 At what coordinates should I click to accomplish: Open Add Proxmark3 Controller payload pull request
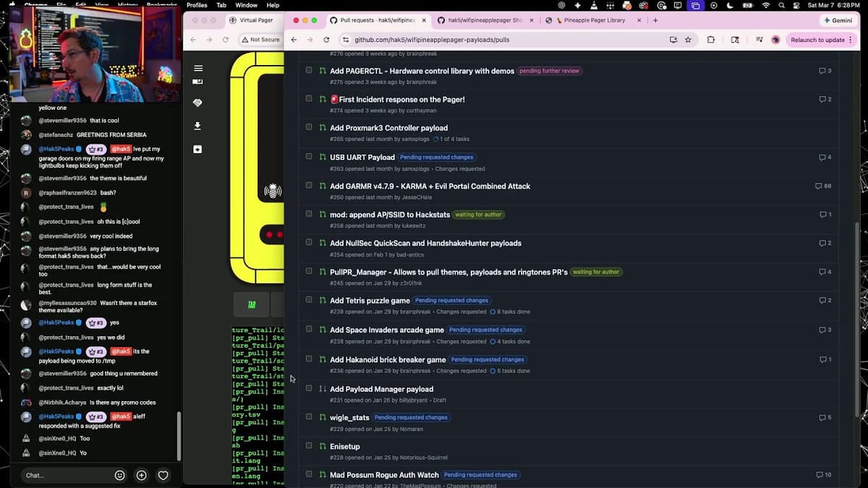[x=388, y=128]
